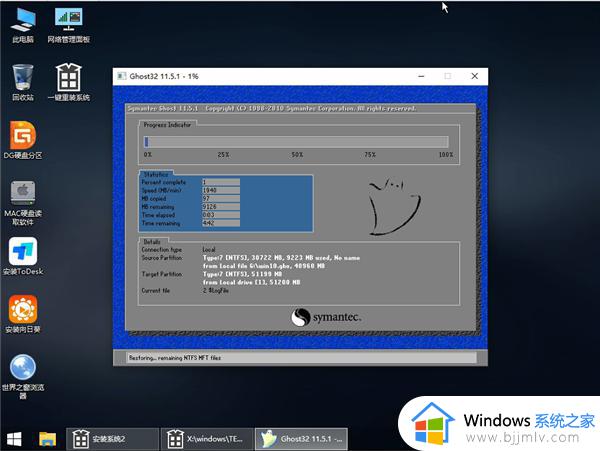Click the Current file $LogFile text
Screen dimensions: 600x451
coord(215,291)
